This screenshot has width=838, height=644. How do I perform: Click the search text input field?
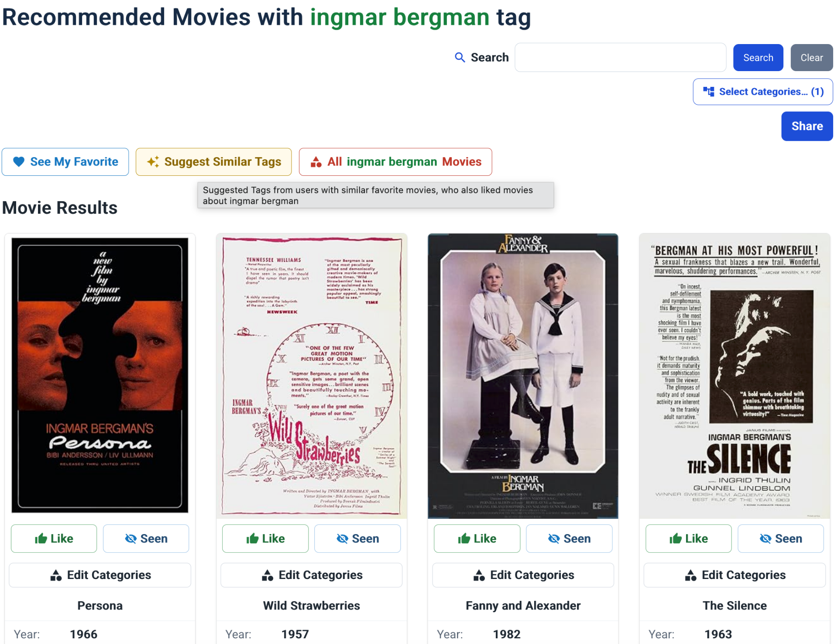click(620, 57)
